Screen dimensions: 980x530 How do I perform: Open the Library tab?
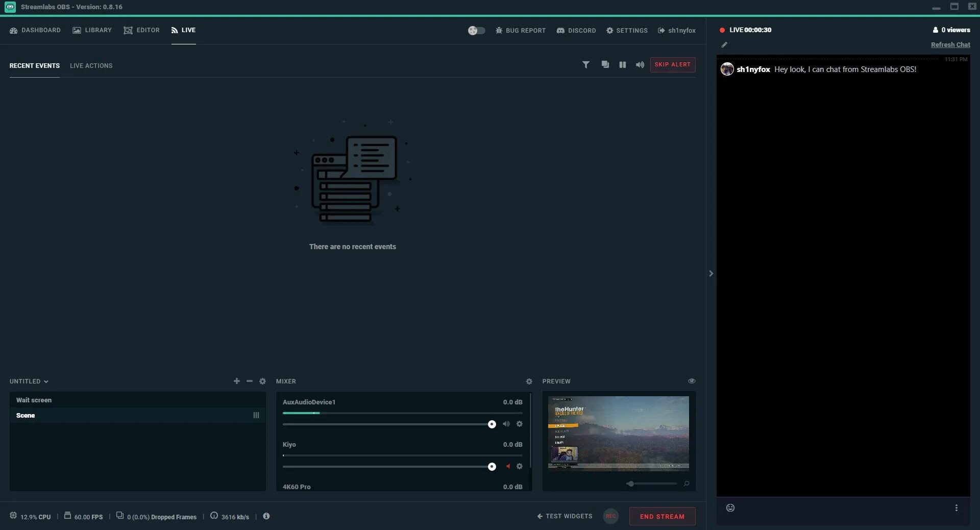[92, 30]
